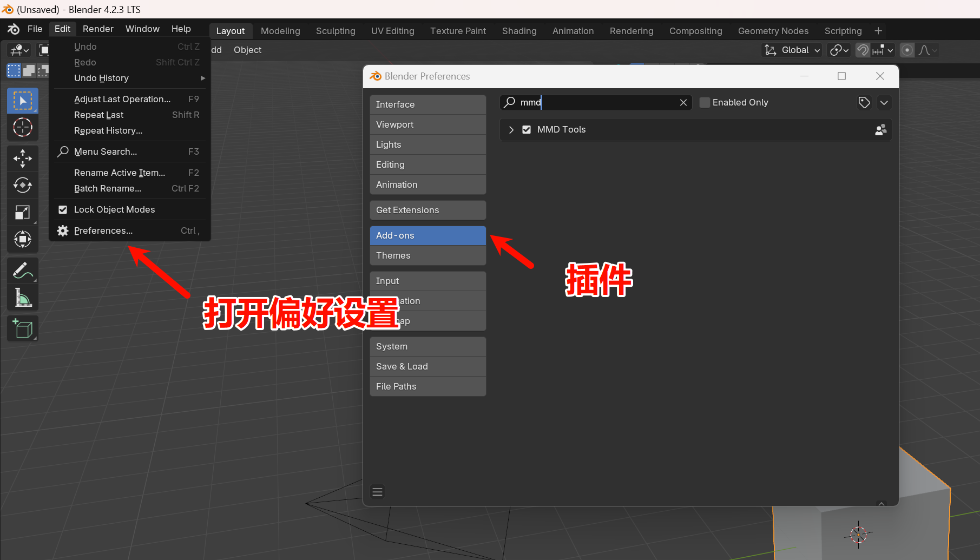This screenshot has height=560, width=980.
Task: Open the Save & Load preferences section
Action: point(427,367)
